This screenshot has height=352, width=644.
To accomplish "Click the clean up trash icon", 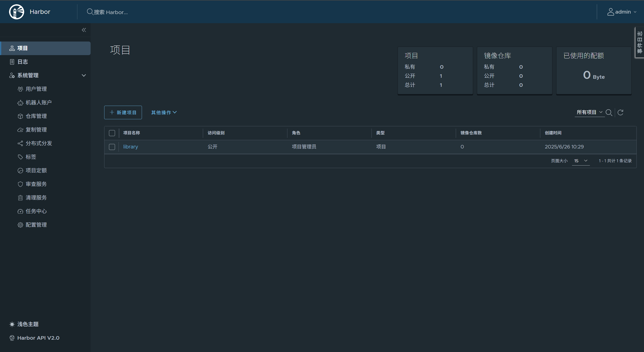I will pyautogui.click(x=20, y=198).
